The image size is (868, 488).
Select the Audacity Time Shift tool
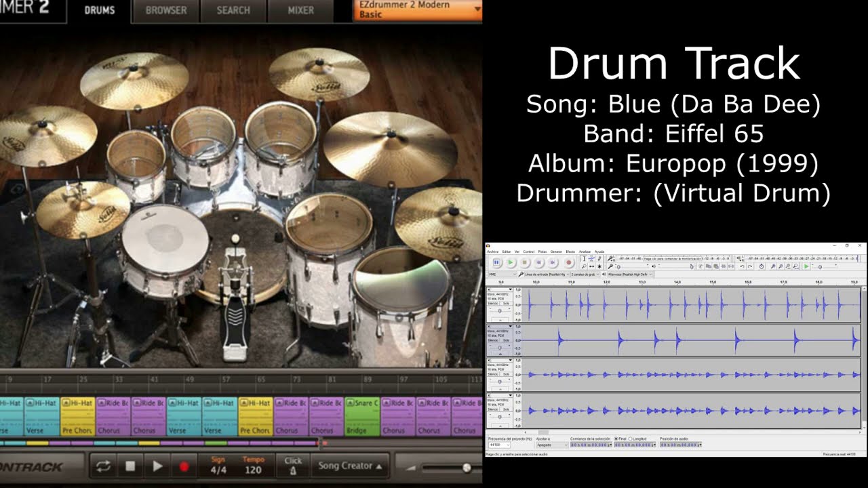[x=591, y=266]
